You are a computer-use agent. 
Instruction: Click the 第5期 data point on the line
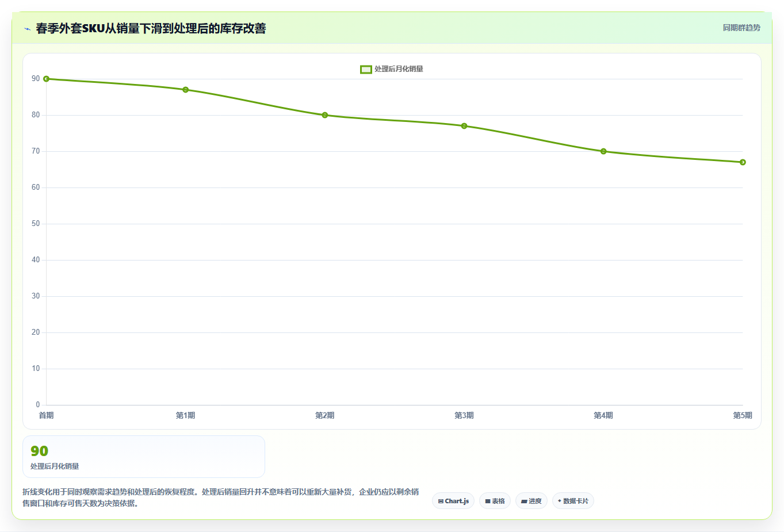[743, 162]
